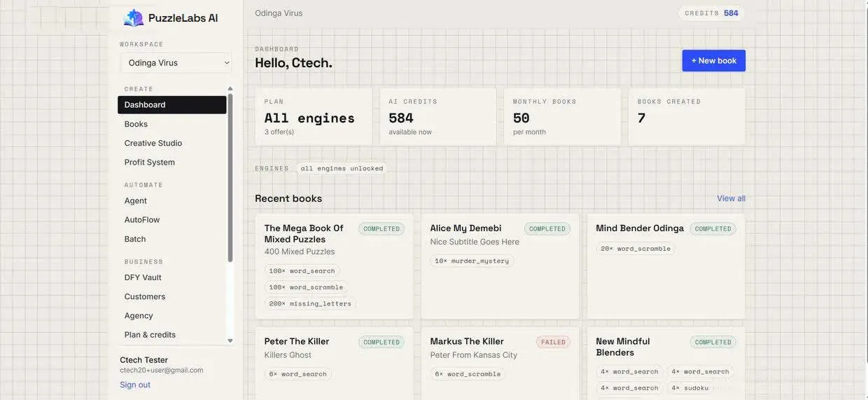
Task: Click COMPLETED badge on Peter The Killer
Action: coord(381,343)
